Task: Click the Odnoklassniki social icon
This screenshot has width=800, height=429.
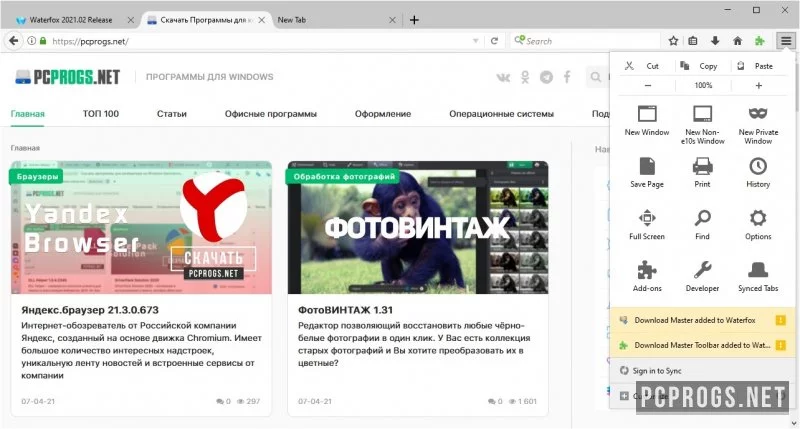Action: click(x=525, y=77)
